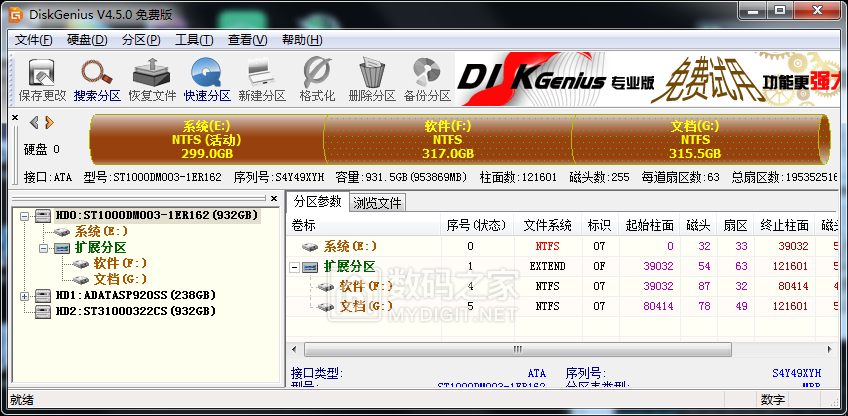This screenshot has height=416, width=848.
Task: Open the 分区(P) menu
Action: click(141, 40)
